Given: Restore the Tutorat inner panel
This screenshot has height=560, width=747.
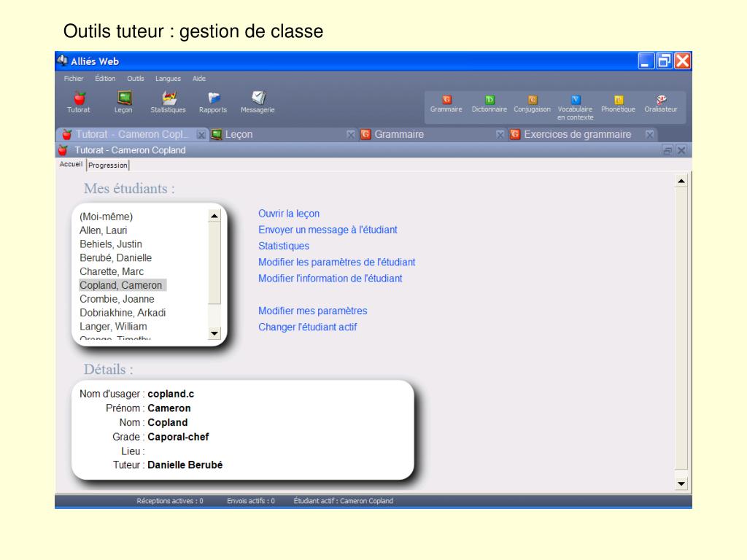Looking at the screenshot, I should pos(667,150).
